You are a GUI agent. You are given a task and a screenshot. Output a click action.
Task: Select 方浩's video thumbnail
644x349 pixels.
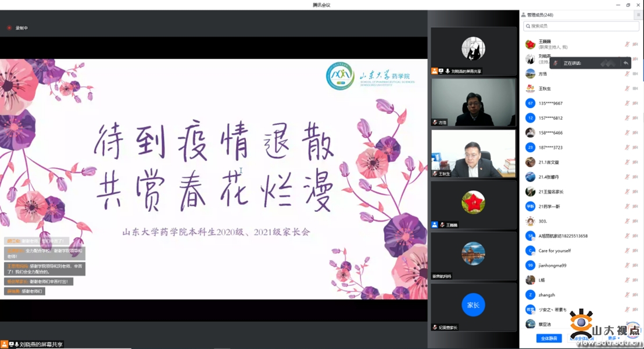[x=473, y=102]
